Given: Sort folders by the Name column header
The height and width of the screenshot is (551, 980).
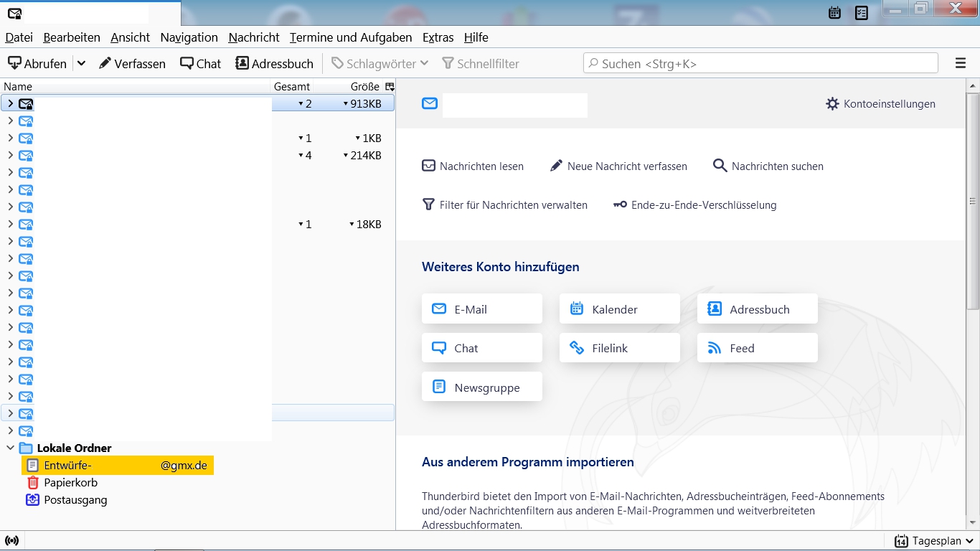Looking at the screenshot, I should [x=136, y=86].
